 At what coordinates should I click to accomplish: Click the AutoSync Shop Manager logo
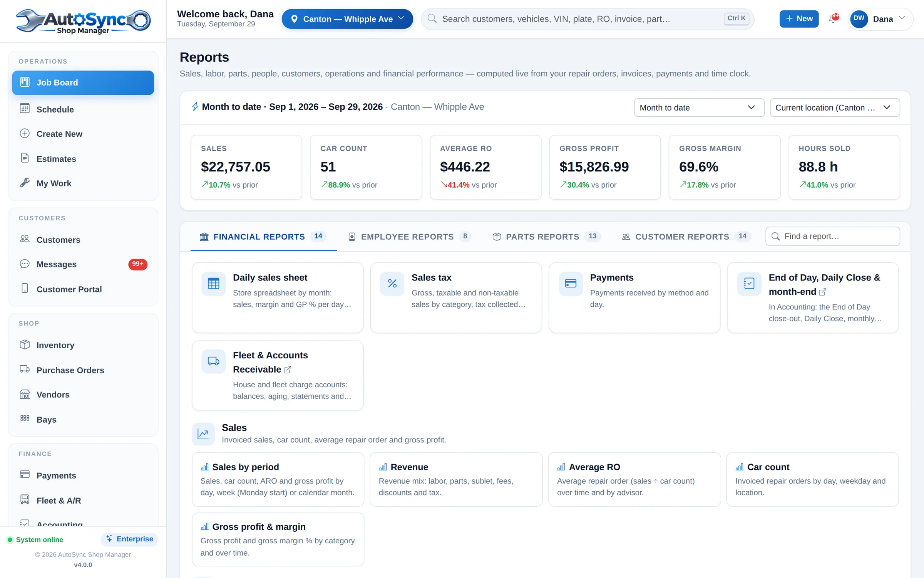point(83,21)
